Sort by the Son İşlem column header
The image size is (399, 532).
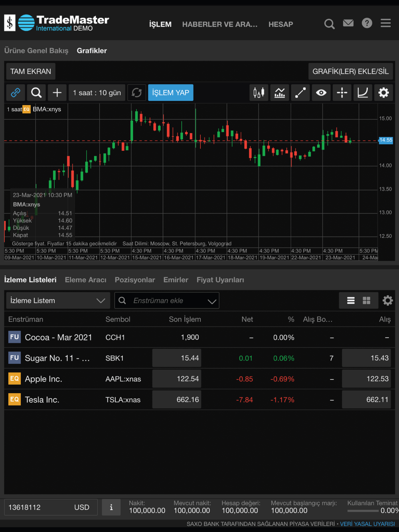coord(185,319)
